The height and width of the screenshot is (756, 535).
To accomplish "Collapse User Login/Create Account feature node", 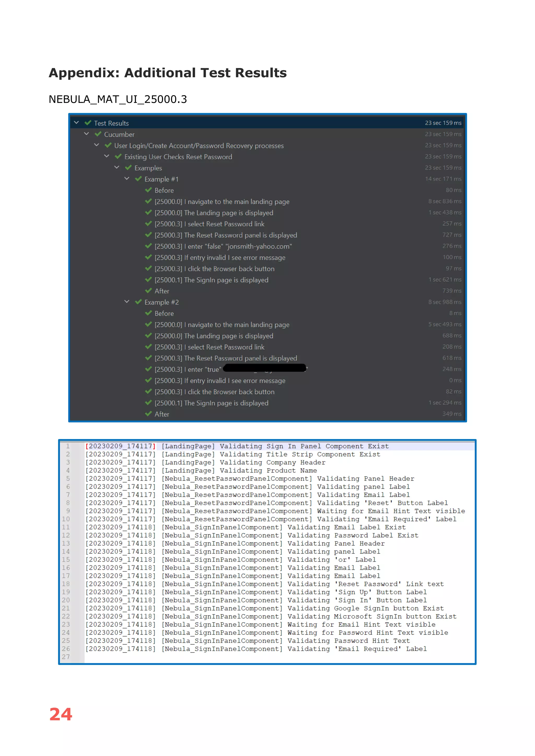I will tap(96, 145).
